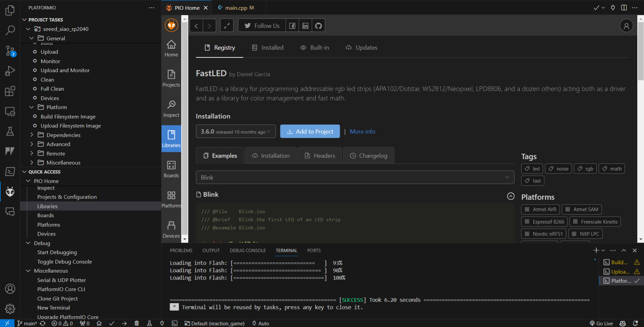
Task: Toggle the editor split layout button
Action: click(624, 8)
